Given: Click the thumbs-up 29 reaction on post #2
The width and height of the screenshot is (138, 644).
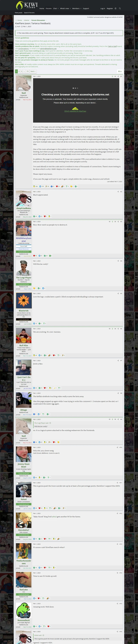Looking at the screenshot, I should coord(35,216).
